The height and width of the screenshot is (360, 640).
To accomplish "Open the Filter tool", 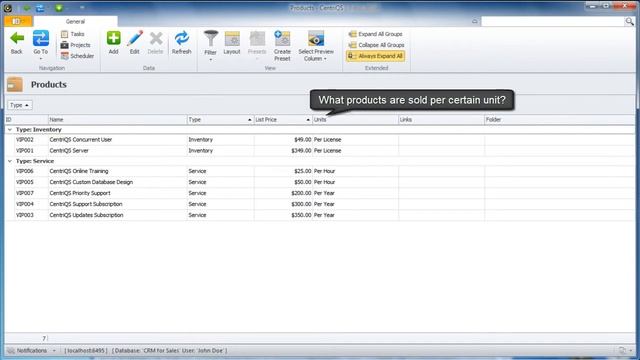I will 211,45.
